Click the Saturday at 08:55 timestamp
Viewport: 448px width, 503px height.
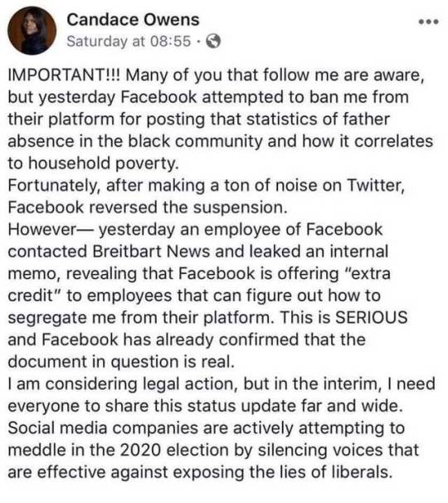pos(129,42)
